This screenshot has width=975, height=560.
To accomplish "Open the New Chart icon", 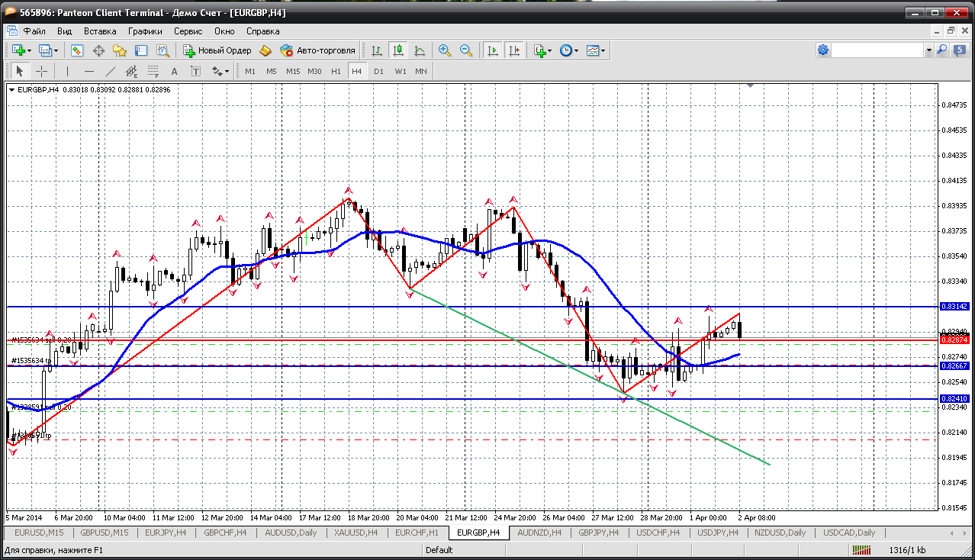I will 18,50.
